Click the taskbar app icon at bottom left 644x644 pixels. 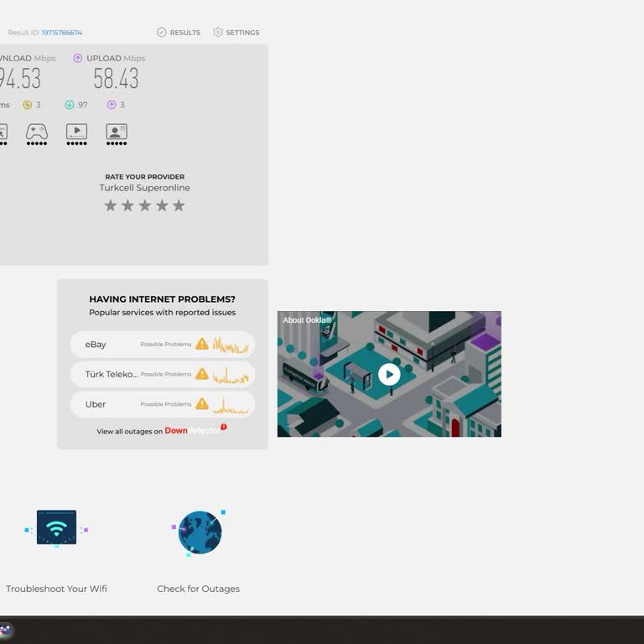[x=5, y=630]
